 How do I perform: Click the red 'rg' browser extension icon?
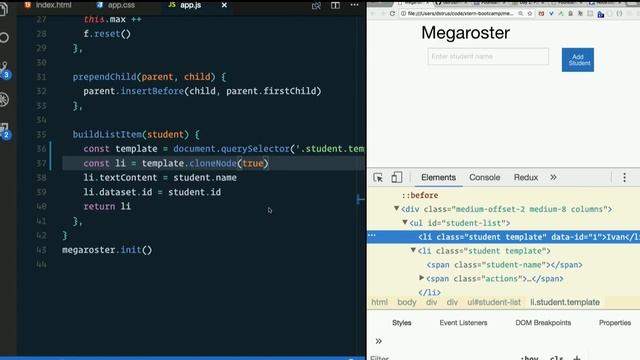tap(541, 13)
